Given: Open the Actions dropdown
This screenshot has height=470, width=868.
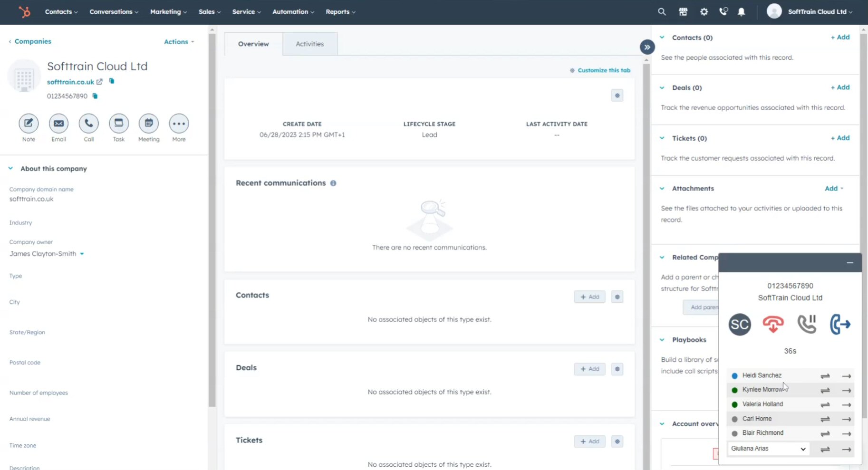Looking at the screenshot, I should (x=179, y=42).
